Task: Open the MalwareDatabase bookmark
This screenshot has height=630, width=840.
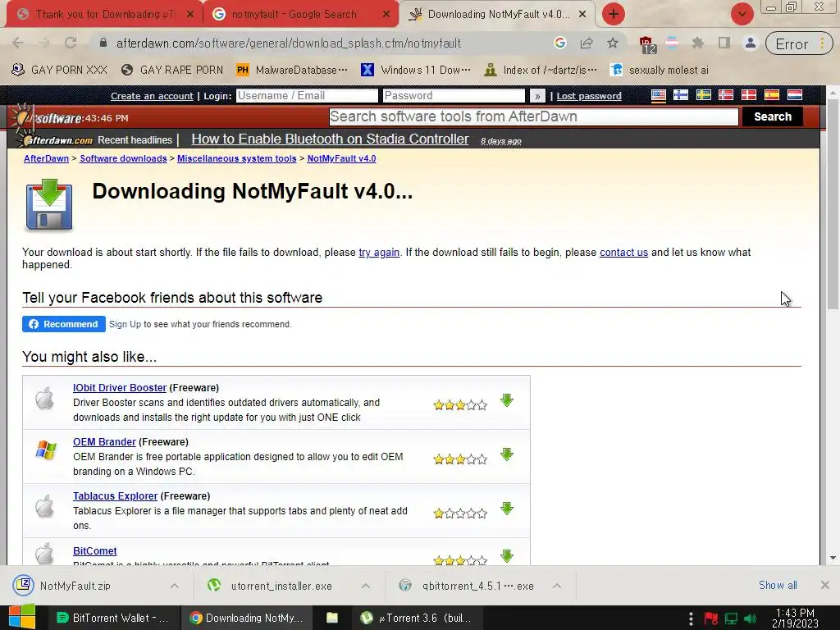Action: point(292,70)
